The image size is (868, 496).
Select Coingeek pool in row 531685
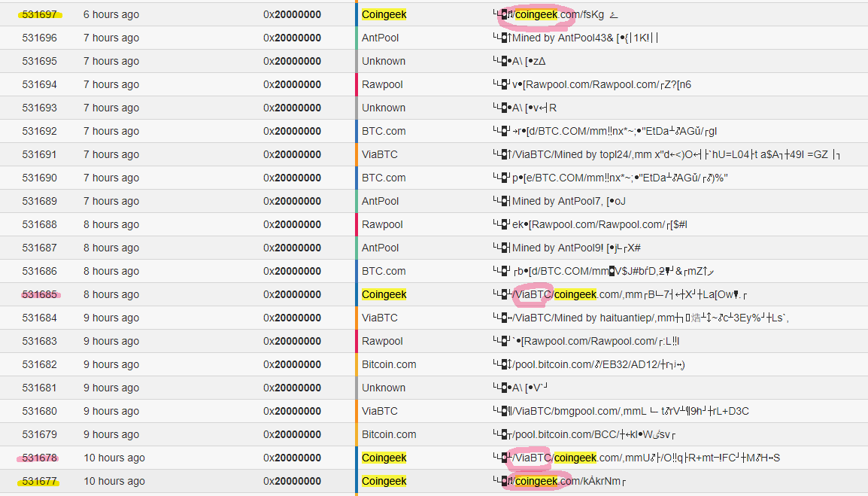tap(384, 294)
